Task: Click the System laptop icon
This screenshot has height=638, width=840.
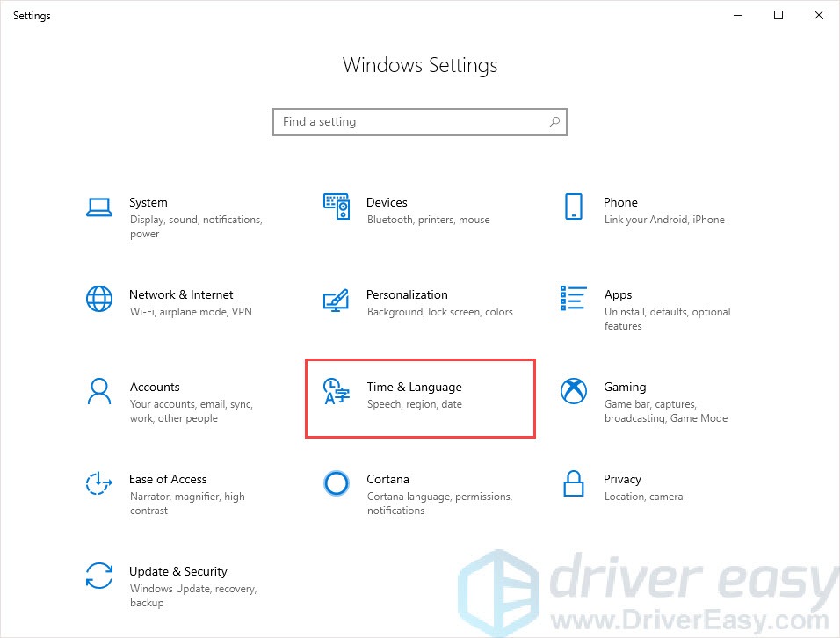Action: click(98, 207)
